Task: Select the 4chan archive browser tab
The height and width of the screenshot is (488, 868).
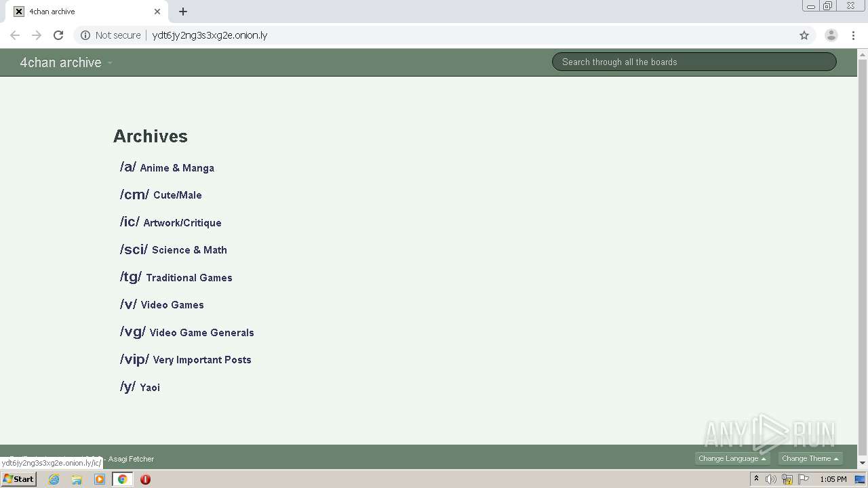Action: tap(88, 12)
